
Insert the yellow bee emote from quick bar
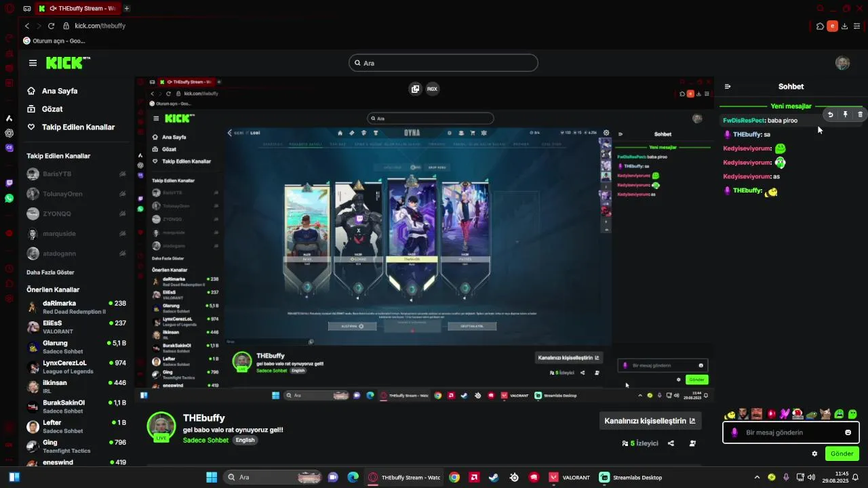pyautogui.click(x=730, y=414)
